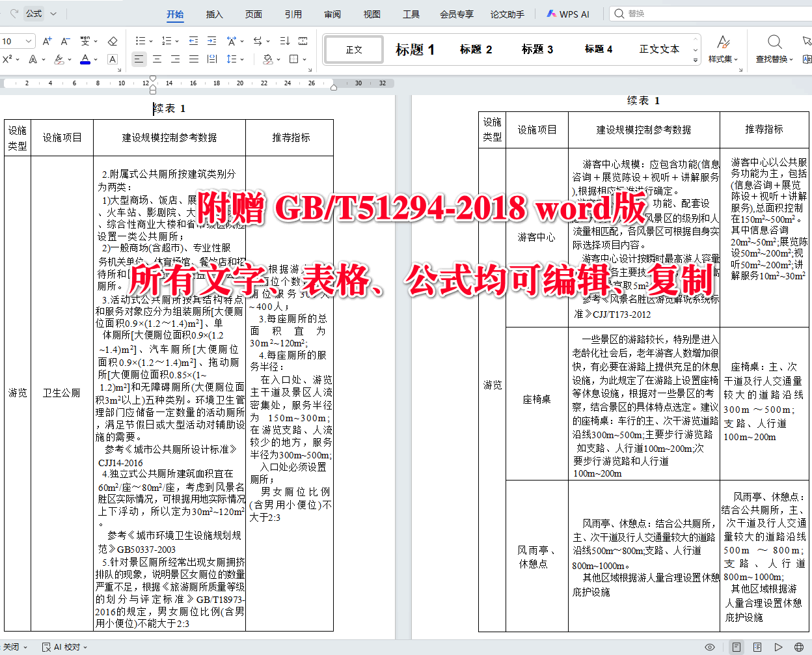Click the eye protection mode icon

coord(710,647)
